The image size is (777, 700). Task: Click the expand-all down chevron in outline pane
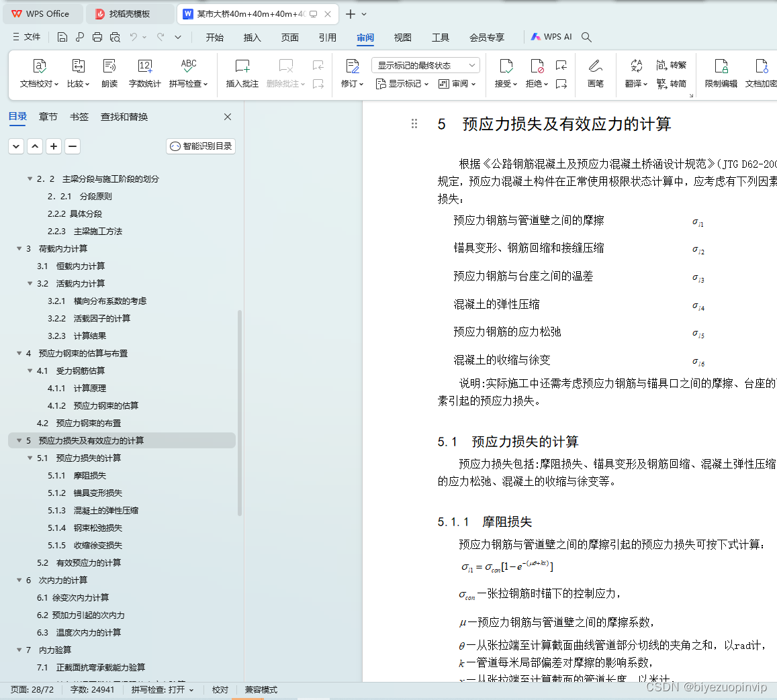tap(16, 146)
